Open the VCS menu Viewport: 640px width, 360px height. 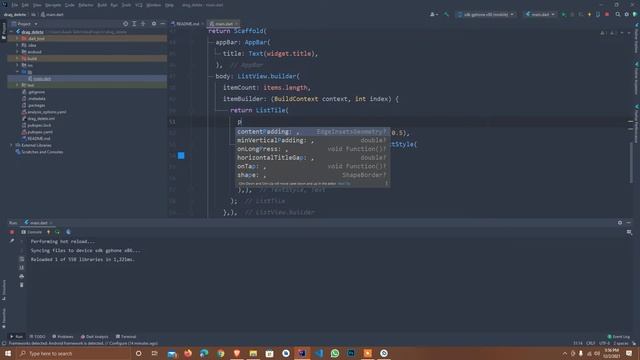coord(139,5)
